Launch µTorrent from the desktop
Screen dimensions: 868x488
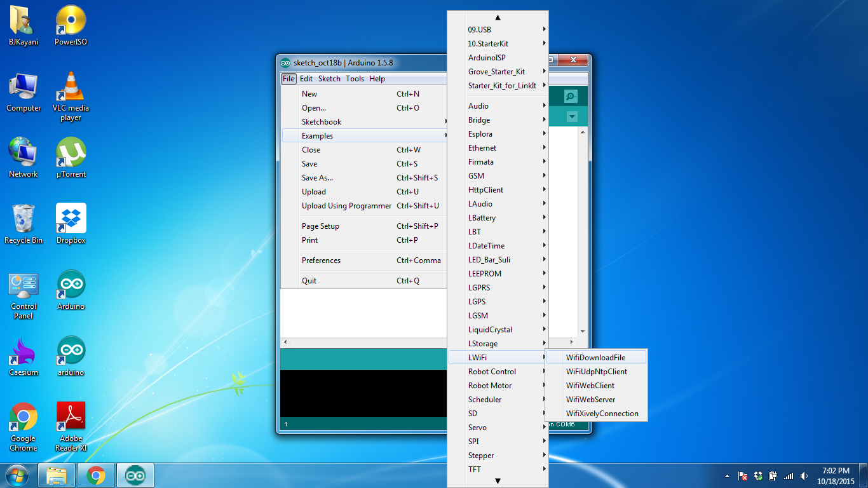click(71, 158)
